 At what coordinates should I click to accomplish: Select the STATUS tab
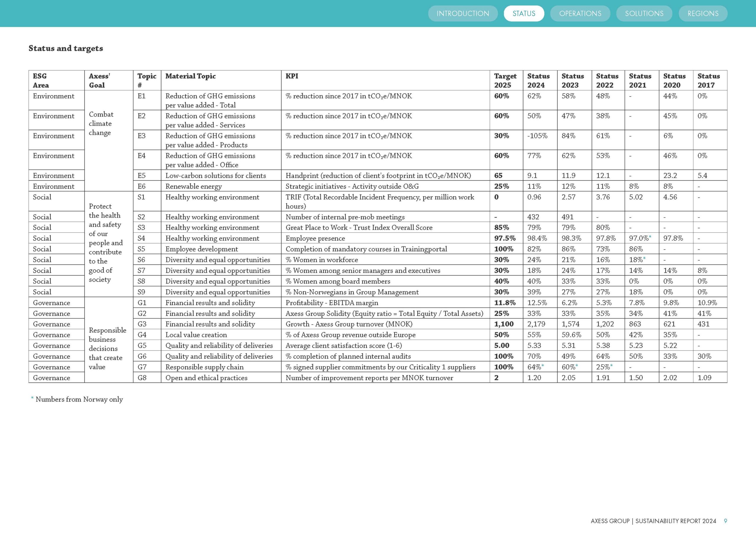(524, 14)
